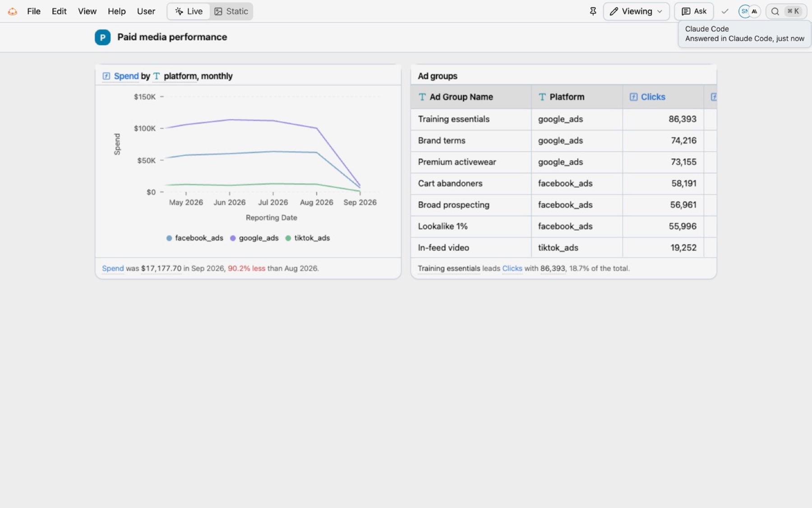Viewport: 812px width, 508px height.
Task: Toggle facebook_ads legend swatch
Action: (169, 238)
